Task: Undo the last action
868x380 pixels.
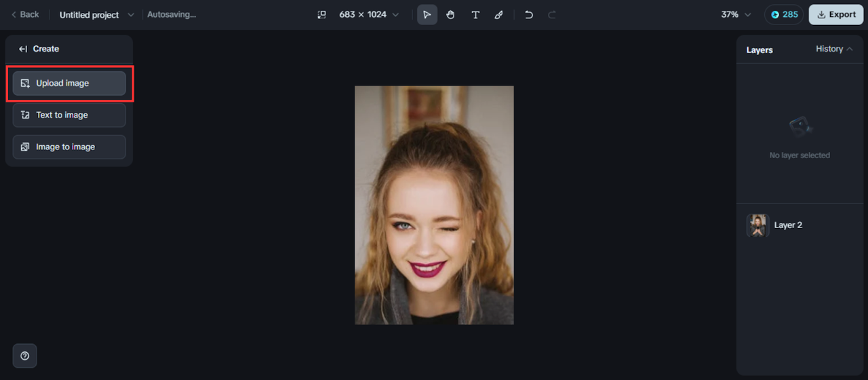Action: click(529, 14)
